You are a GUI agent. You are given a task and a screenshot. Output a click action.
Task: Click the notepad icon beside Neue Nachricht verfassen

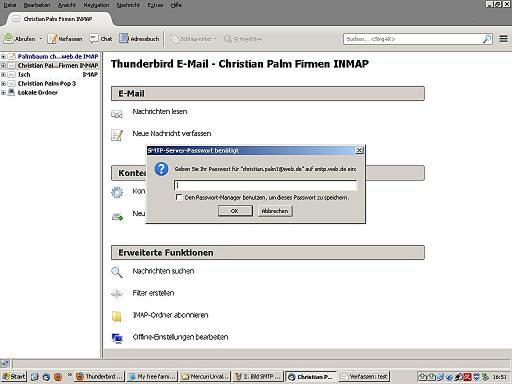(x=117, y=135)
